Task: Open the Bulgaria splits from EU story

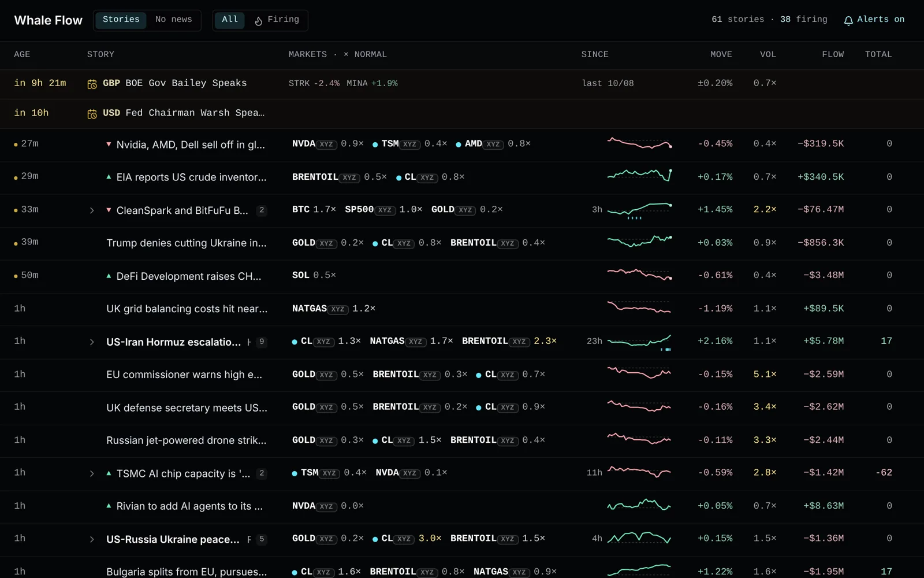Action: tap(187, 572)
